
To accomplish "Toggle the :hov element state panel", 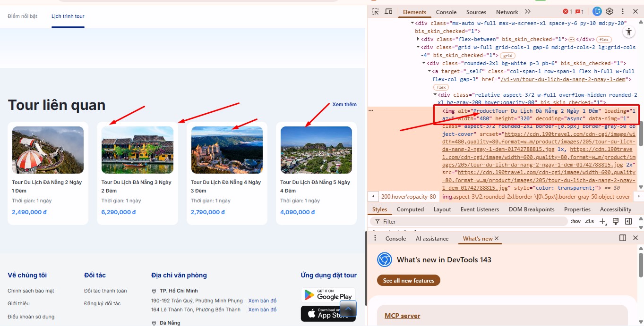I will (x=575, y=221).
